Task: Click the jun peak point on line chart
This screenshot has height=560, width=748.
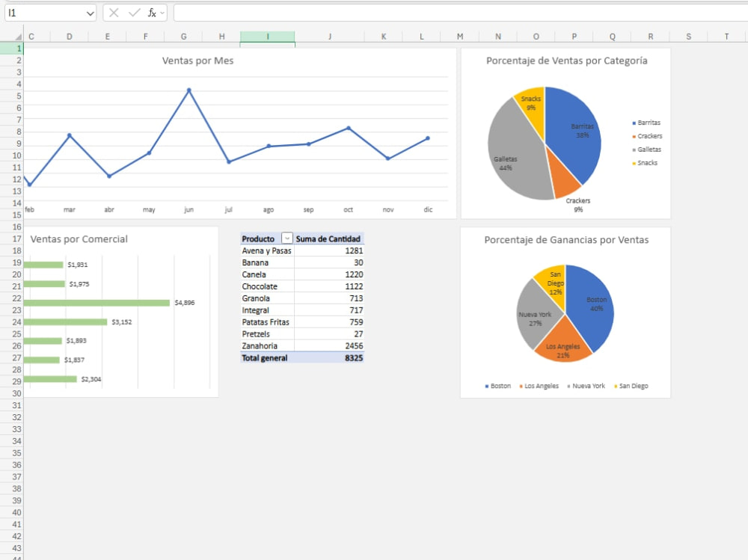Action: (189, 90)
